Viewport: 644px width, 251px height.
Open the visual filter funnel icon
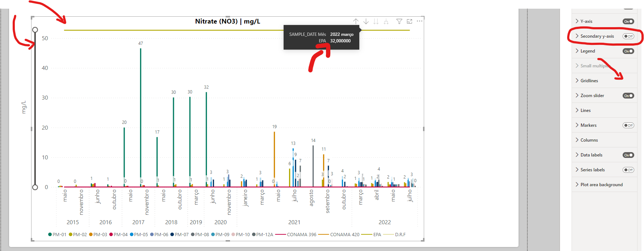tap(399, 21)
